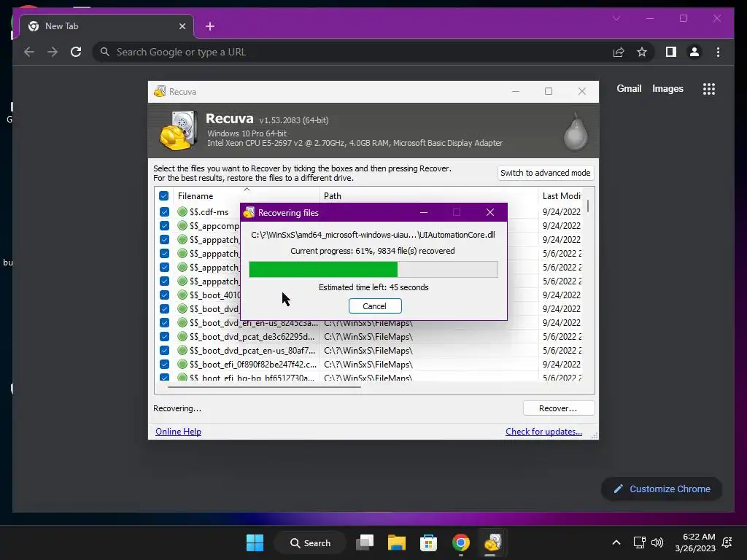Open Microsoft Store from taskbar
The width and height of the screenshot is (747, 560).
[428, 542]
